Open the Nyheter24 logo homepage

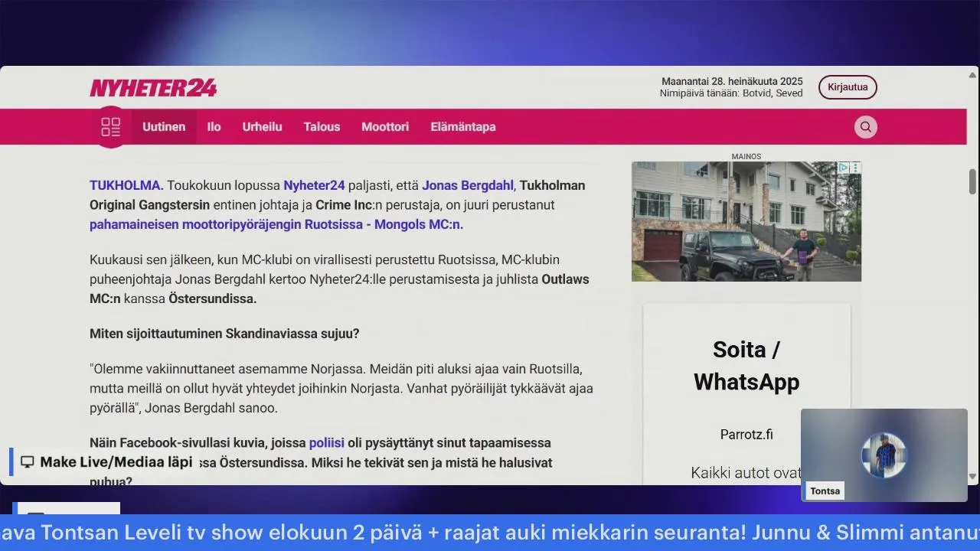(153, 88)
